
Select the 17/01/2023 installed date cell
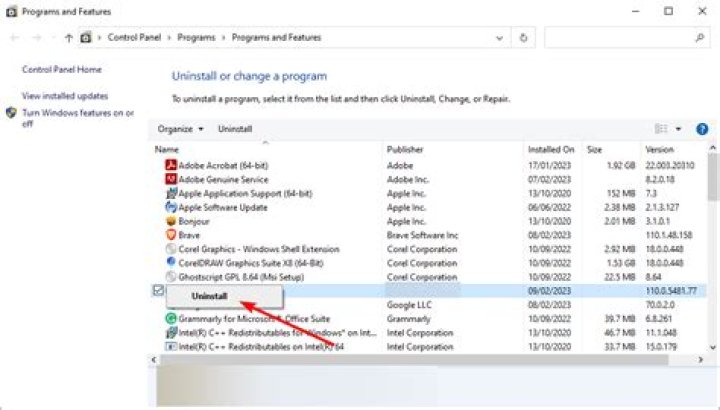click(x=549, y=165)
